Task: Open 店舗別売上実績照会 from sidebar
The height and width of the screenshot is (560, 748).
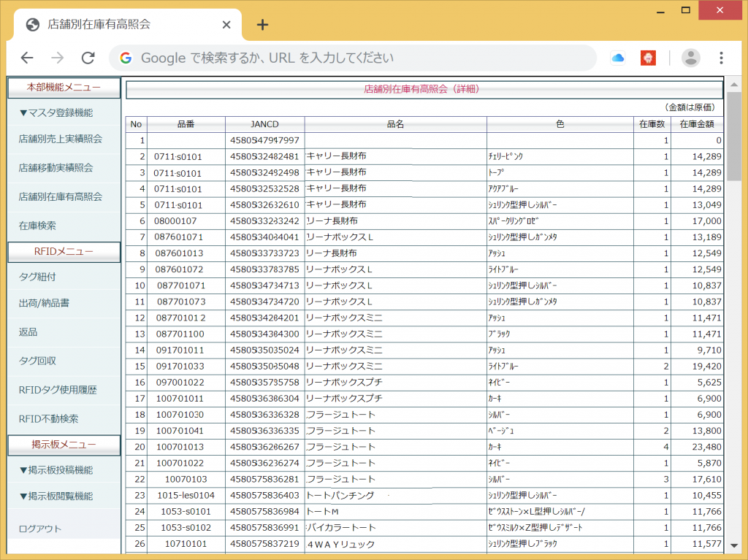Action: coord(61,139)
